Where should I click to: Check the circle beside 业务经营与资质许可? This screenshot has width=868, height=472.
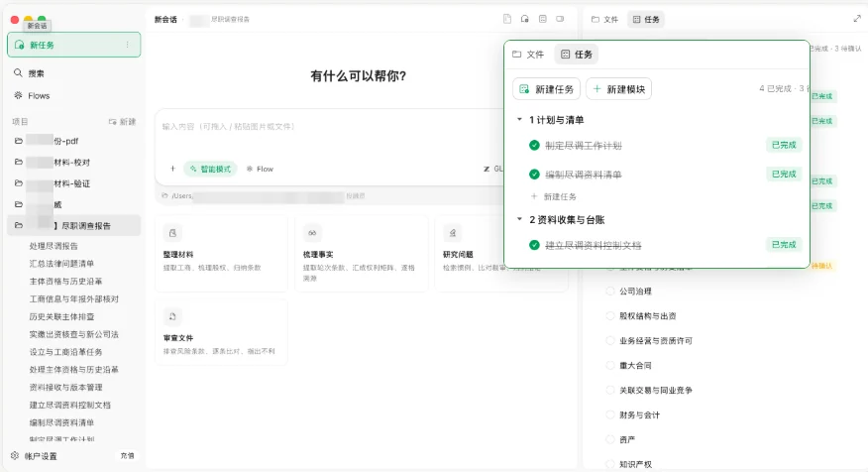(x=610, y=341)
